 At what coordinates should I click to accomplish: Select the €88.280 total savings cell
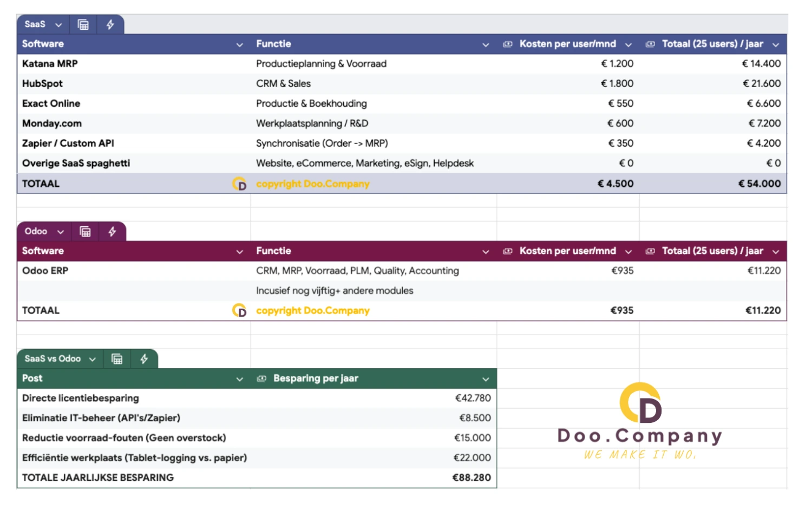coord(374,478)
